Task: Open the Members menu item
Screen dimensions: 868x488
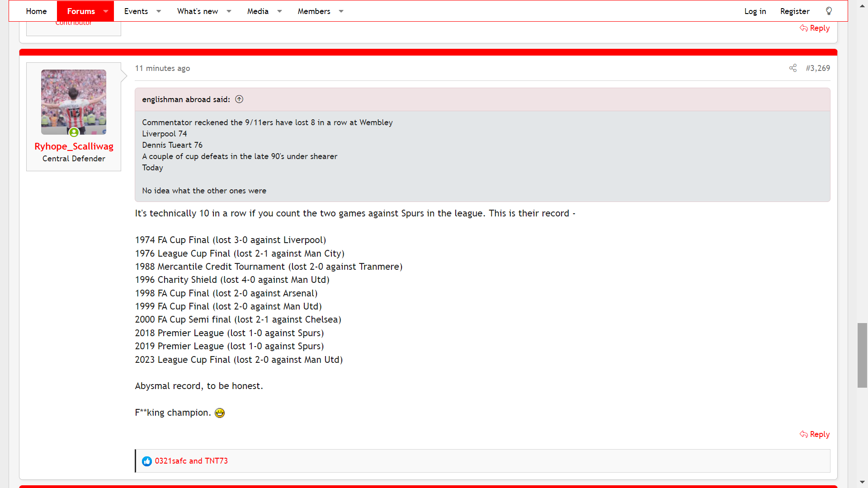Action: coord(314,11)
